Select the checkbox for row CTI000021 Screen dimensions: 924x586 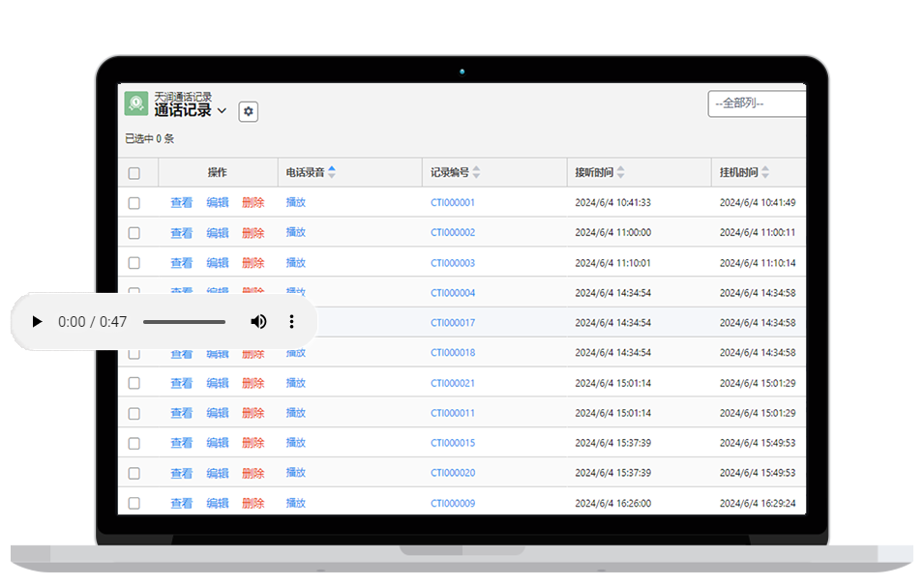[134, 383]
